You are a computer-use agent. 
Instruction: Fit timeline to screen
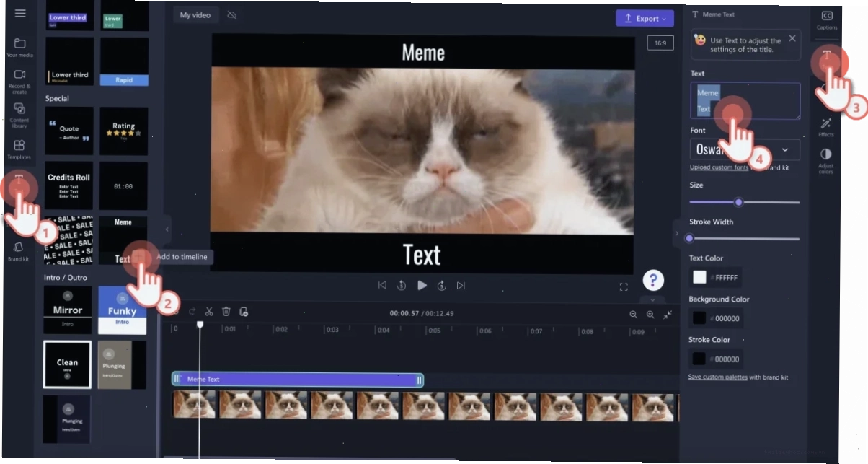pos(668,314)
